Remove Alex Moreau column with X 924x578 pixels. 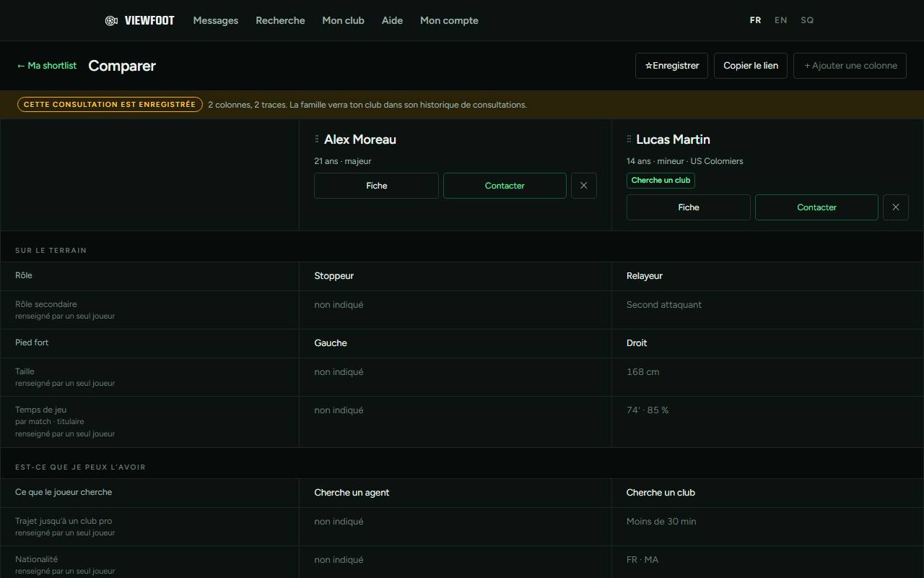(584, 186)
